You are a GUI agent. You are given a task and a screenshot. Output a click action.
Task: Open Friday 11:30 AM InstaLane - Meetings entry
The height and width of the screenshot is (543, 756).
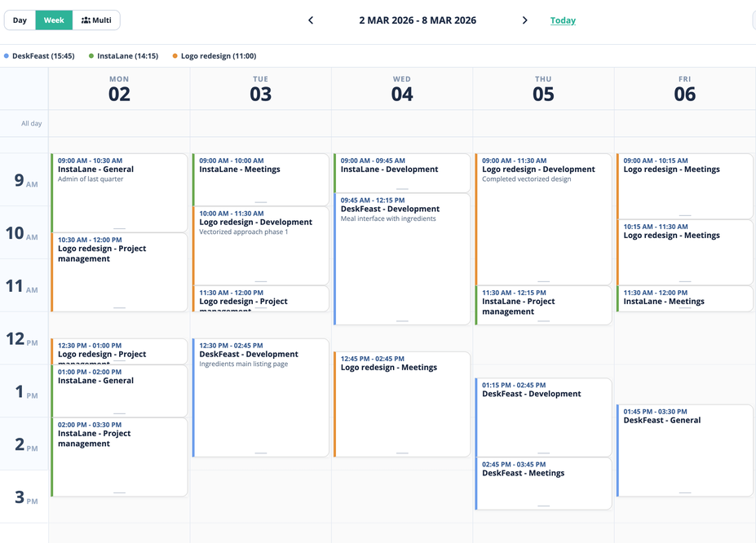[685, 298]
